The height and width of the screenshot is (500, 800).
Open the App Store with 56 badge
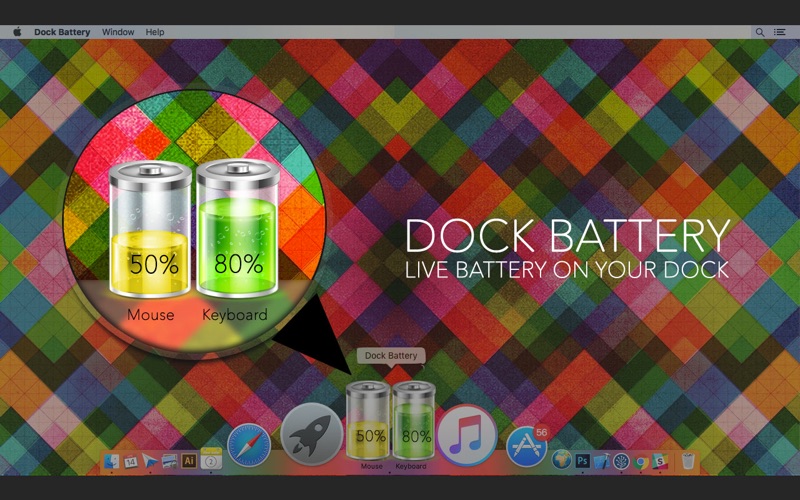(526, 446)
